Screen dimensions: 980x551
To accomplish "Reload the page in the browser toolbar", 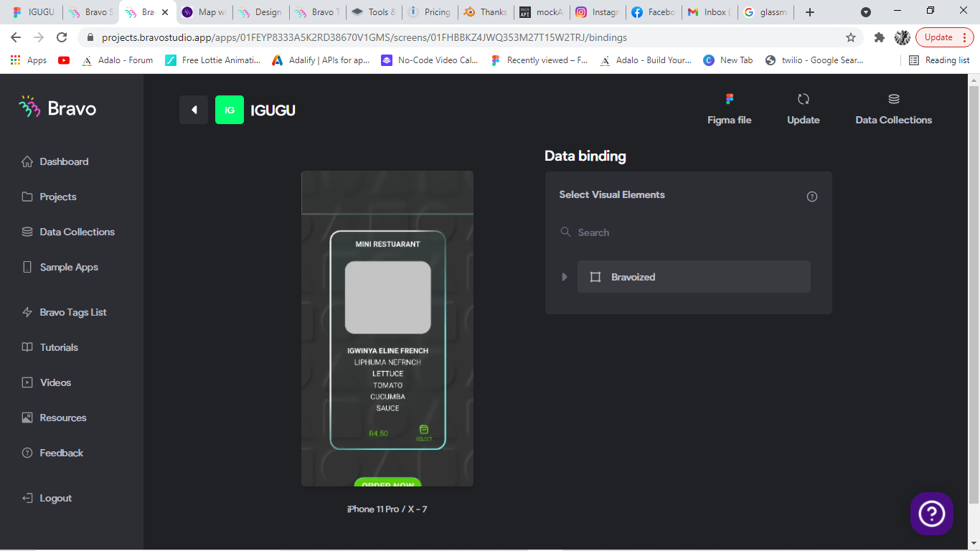I will (62, 37).
